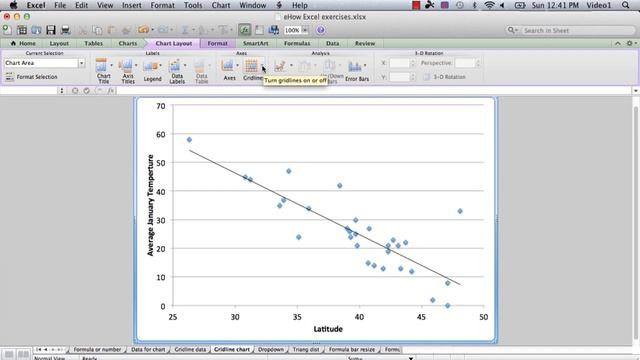640x360 pixels.
Task: Expand the Axis Titles dropdown arrow
Action: tap(136, 65)
